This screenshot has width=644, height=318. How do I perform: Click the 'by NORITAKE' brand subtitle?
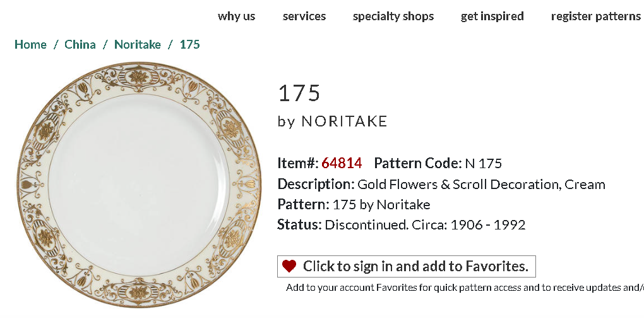click(x=333, y=121)
